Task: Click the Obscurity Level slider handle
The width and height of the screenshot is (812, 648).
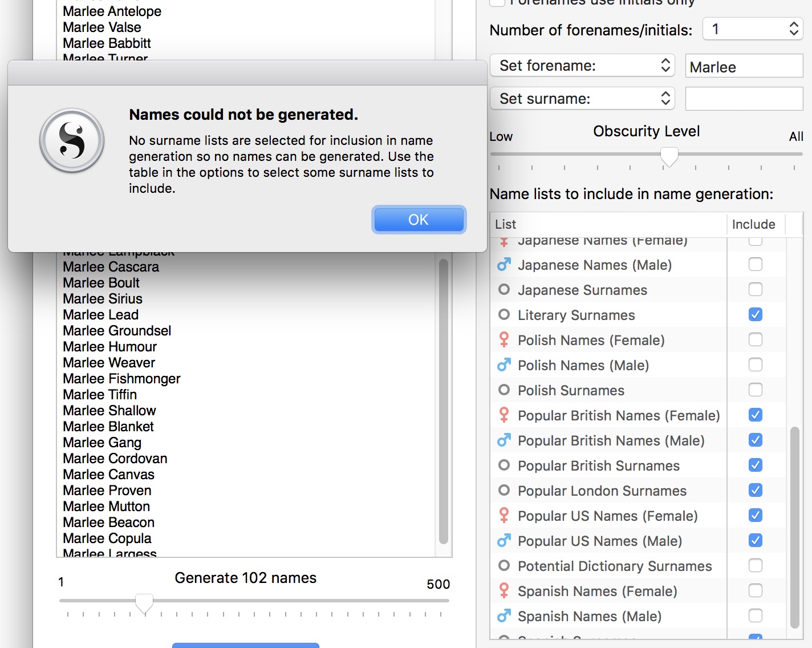Action: tap(669, 156)
